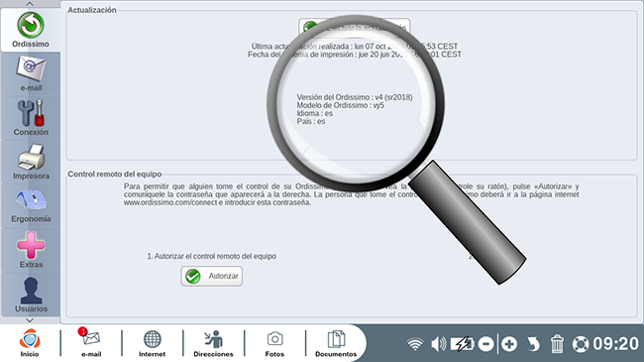The height and width of the screenshot is (362, 644).
Task: Click the minus zoom-out icon
Action: pos(485,344)
